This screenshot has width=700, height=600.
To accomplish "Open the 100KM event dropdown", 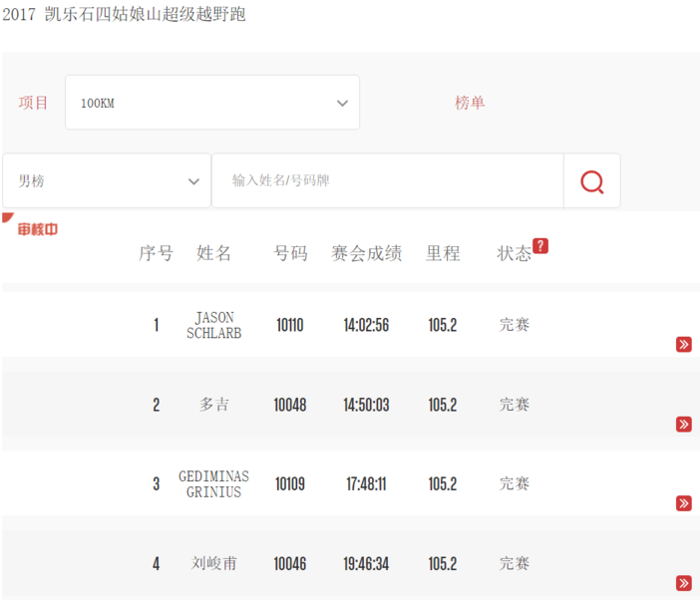I will [211, 103].
